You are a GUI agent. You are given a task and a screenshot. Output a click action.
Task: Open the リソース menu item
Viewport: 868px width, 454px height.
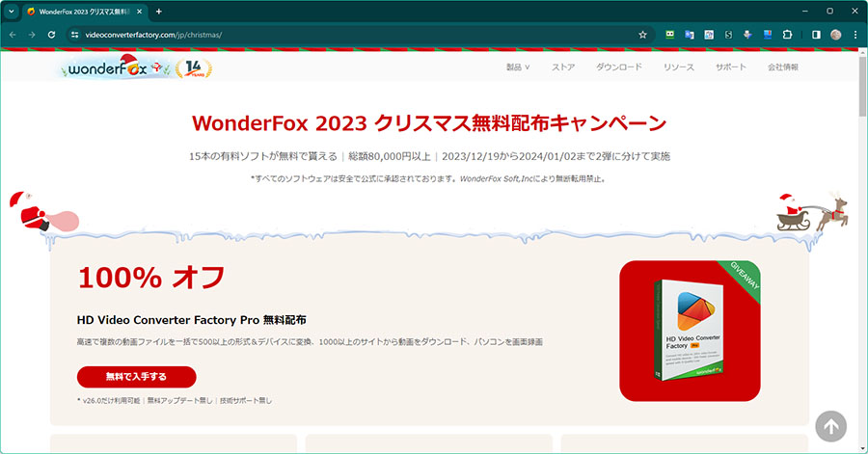tap(679, 67)
